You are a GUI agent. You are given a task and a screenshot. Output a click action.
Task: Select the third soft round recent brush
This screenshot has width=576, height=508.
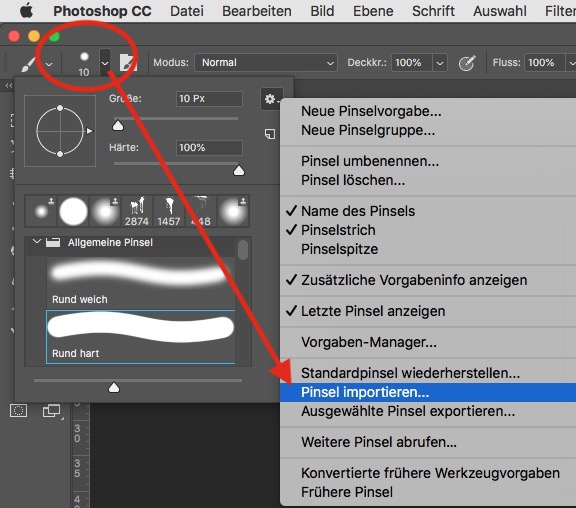(105, 211)
